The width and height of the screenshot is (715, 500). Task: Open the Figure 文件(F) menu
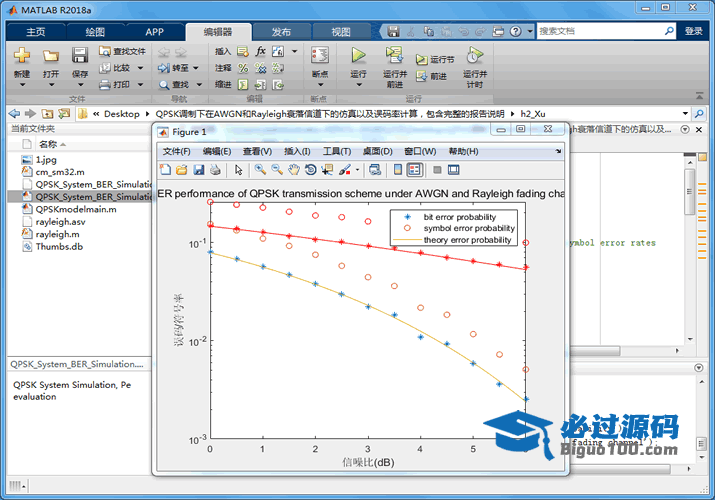pyautogui.click(x=176, y=151)
